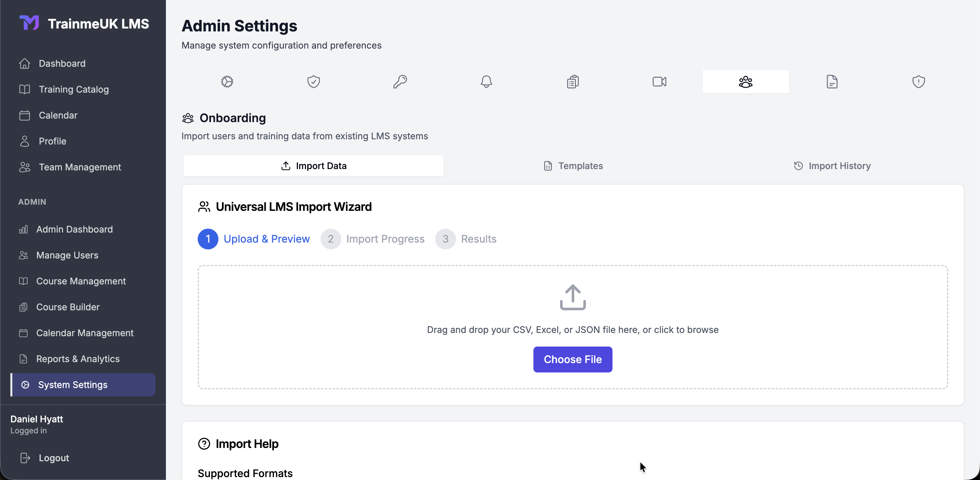Open the API key settings tab

pos(400,82)
